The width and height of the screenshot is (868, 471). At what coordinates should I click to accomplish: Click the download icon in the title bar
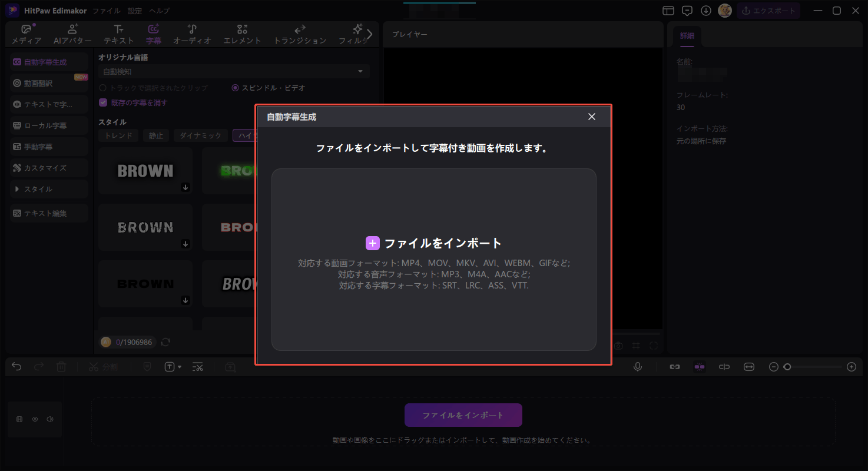pyautogui.click(x=705, y=11)
